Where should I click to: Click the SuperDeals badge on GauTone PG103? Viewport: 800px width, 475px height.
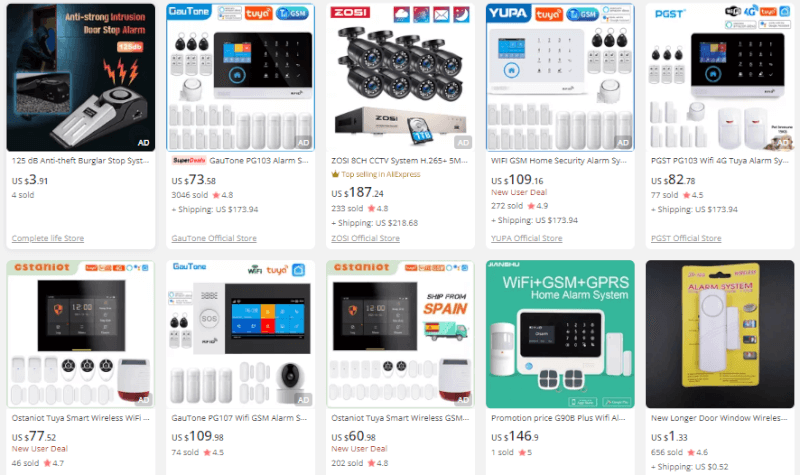coord(189,160)
